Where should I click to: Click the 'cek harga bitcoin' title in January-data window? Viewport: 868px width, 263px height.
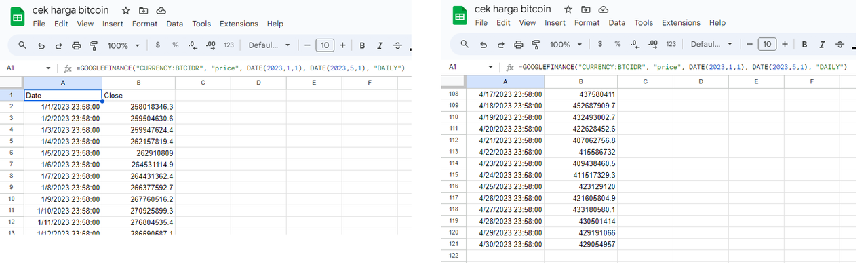[x=71, y=10]
